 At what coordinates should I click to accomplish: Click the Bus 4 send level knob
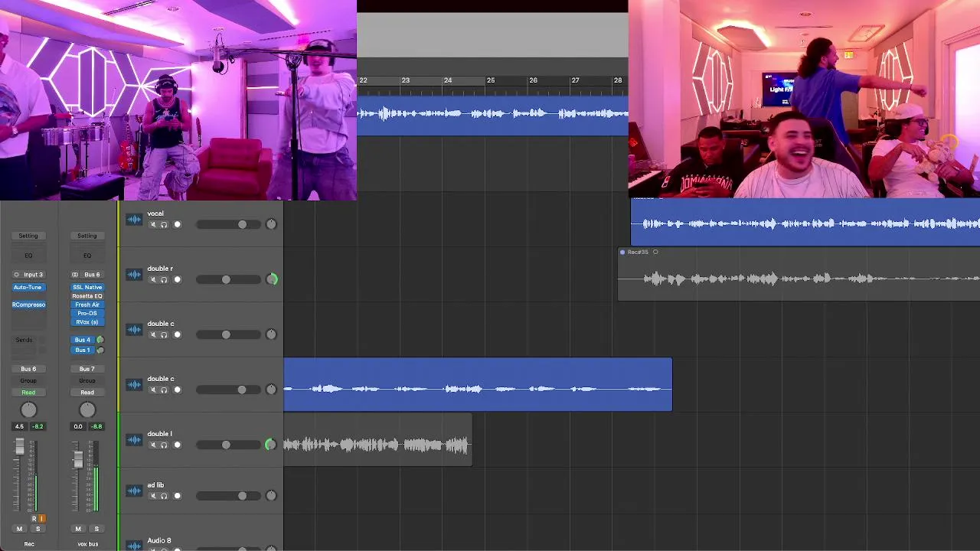(100, 340)
